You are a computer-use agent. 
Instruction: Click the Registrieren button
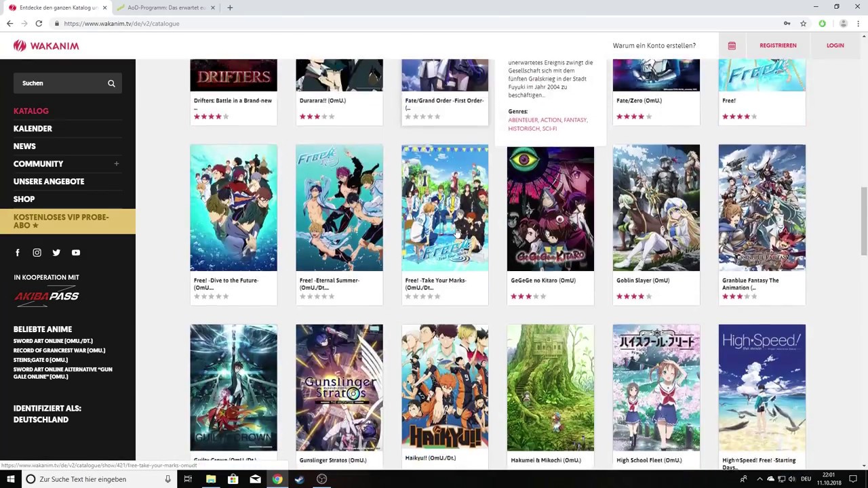click(x=778, y=45)
